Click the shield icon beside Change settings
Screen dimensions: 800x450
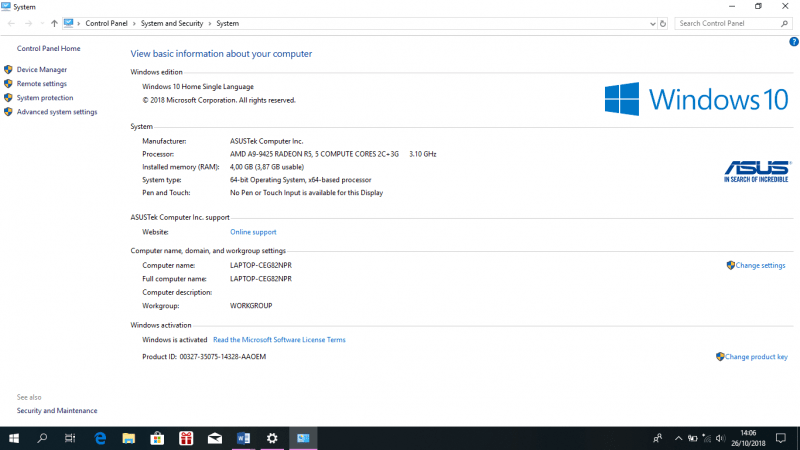731,265
